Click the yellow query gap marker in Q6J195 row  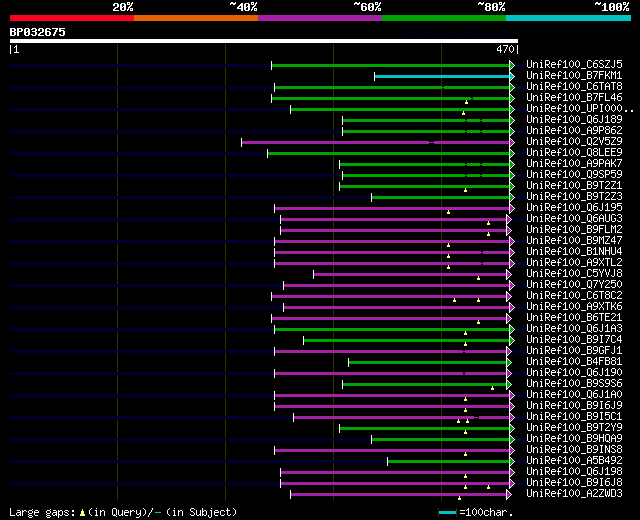pos(449,212)
